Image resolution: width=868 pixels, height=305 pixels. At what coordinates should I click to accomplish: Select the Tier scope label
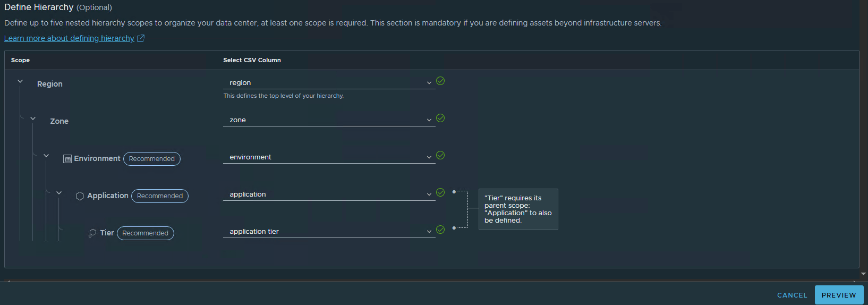click(x=107, y=233)
